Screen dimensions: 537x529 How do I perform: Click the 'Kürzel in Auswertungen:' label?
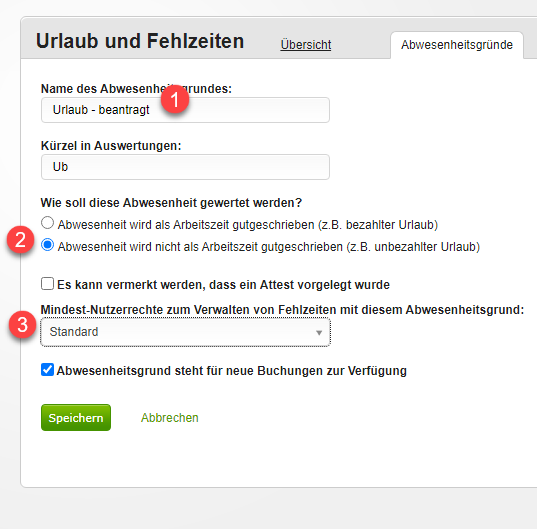click(111, 146)
